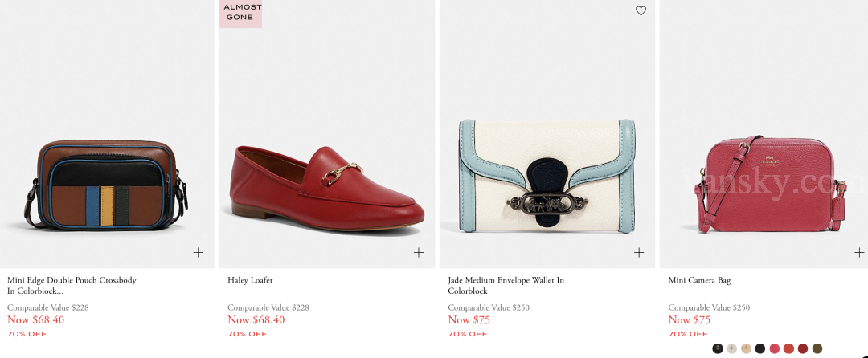Pick the dark red color swatch
868x358 pixels.
tap(803, 348)
